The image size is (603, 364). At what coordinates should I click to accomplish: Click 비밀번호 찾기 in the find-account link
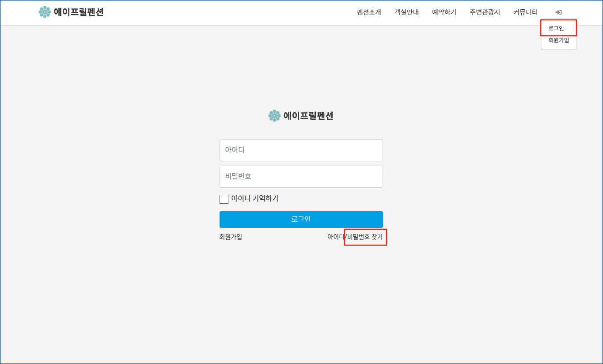[365, 237]
